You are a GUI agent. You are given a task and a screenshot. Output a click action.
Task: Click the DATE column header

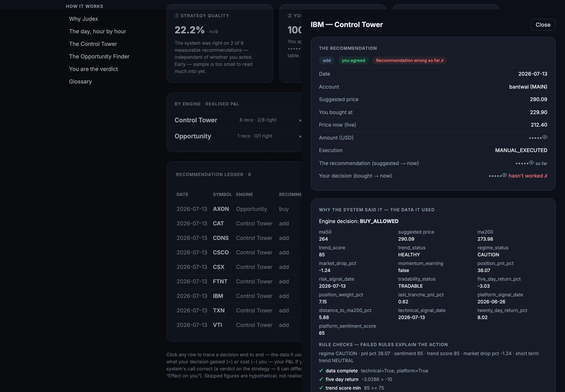pos(182,194)
